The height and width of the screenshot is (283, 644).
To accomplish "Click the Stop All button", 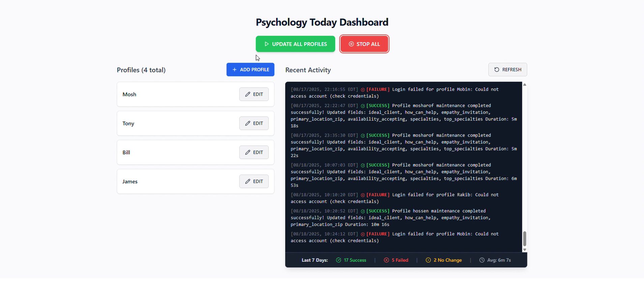I will click(364, 44).
